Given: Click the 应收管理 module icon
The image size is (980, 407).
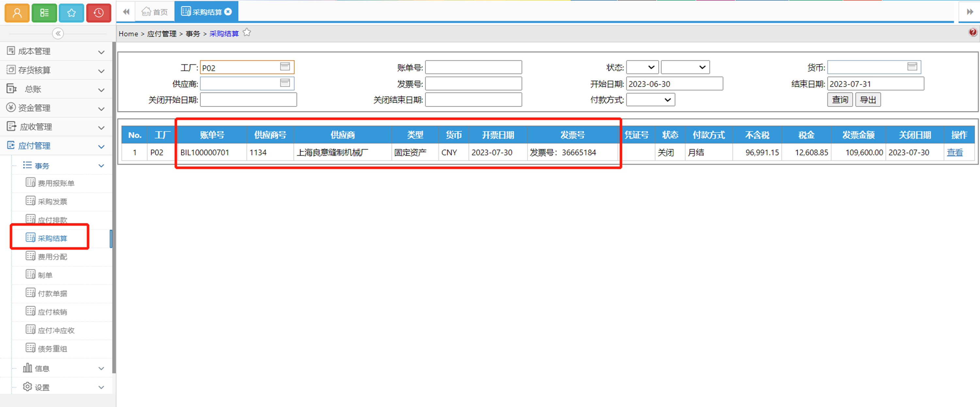Looking at the screenshot, I should tap(11, 126).
